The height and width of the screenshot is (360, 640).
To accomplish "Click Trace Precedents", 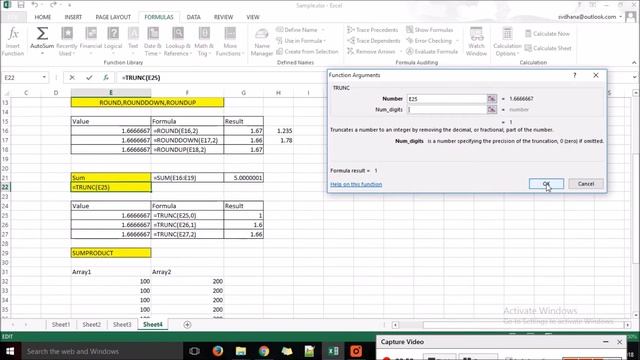I will 372,30.
